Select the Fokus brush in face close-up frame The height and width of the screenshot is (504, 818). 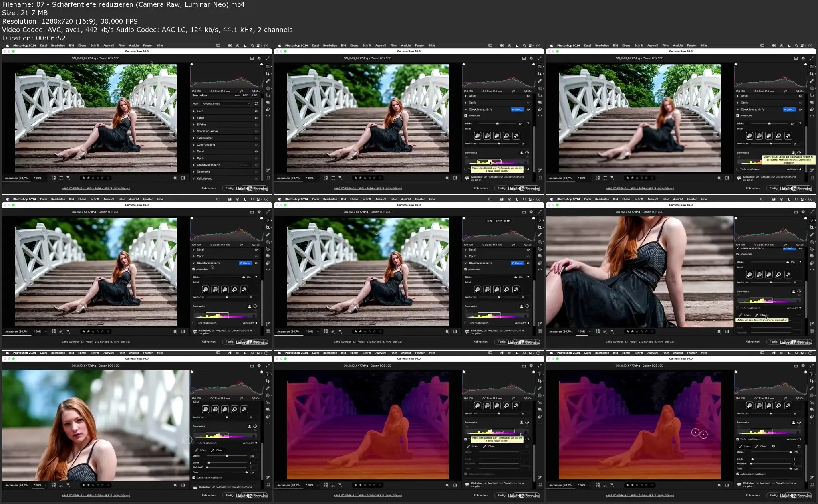pyautogui.click(x=201, y=450)
